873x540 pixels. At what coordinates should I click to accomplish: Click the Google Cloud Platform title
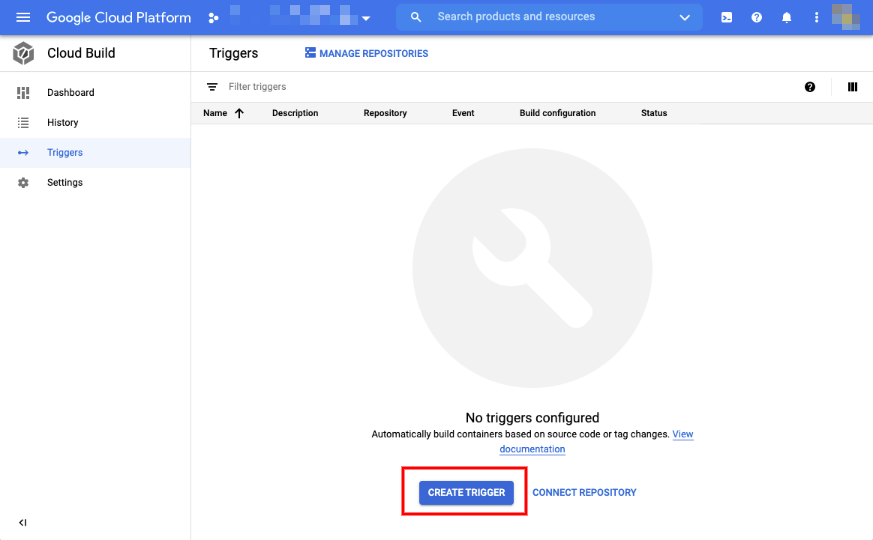click(119, 17)
